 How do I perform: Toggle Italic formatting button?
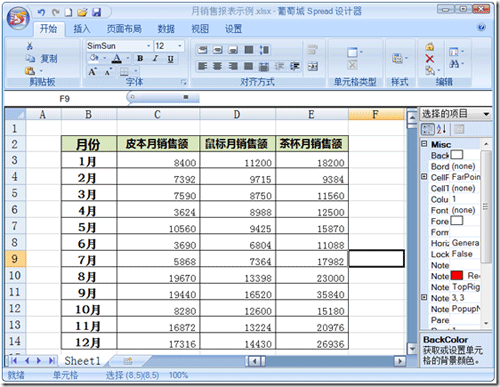click(x=155, y=59)
